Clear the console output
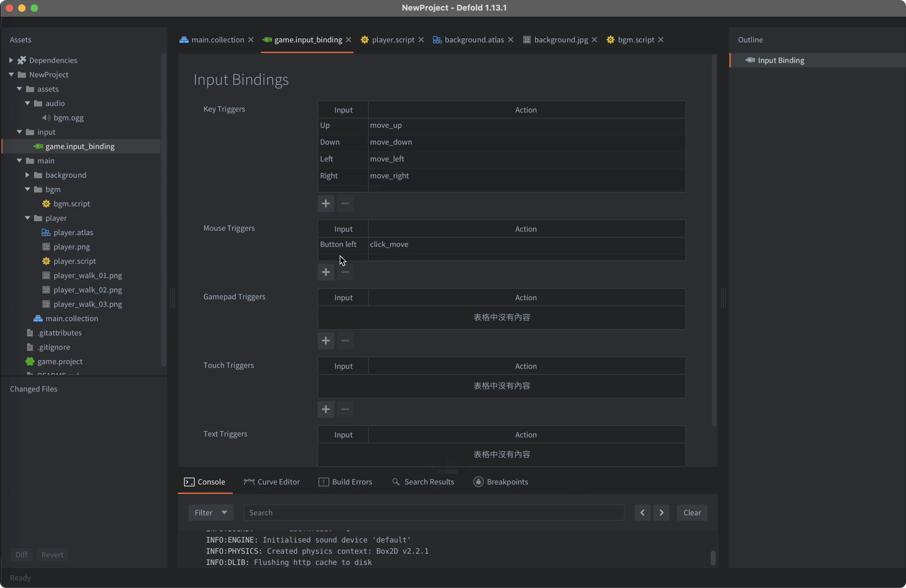The height and width of the screenshot is (588, 906). coord(692,513)
